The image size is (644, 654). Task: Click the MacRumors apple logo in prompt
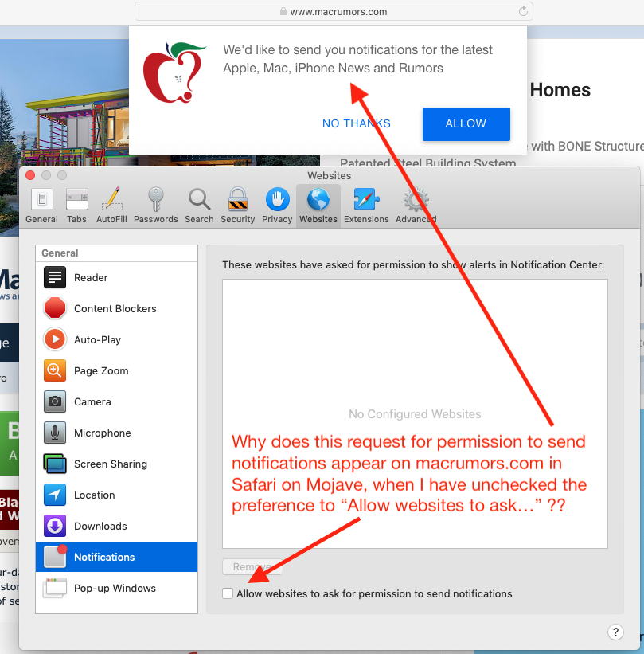pos(174,72)
